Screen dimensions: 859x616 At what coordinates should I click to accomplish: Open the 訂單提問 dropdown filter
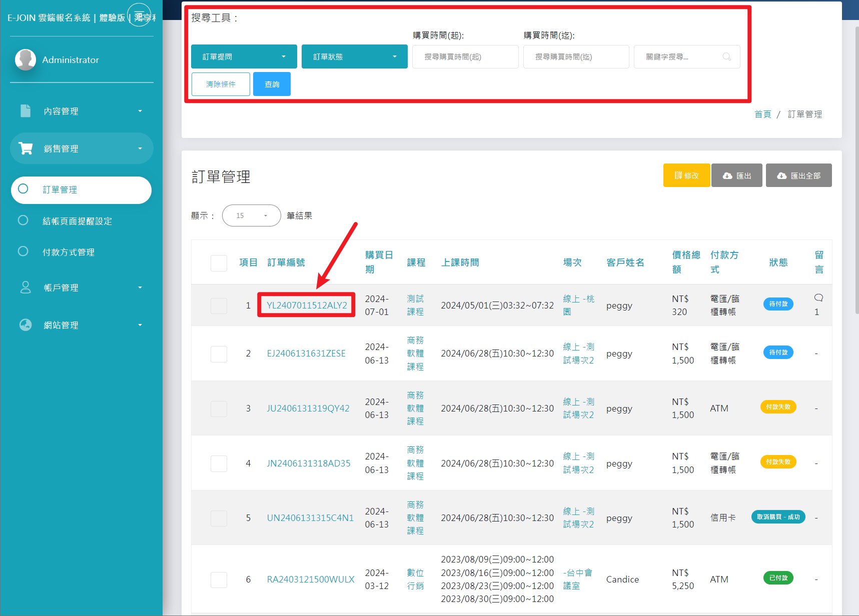[x=244, y=57]
